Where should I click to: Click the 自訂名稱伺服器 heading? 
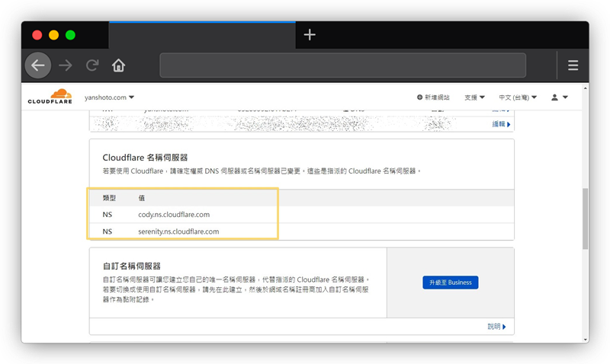tap(131, 266)
